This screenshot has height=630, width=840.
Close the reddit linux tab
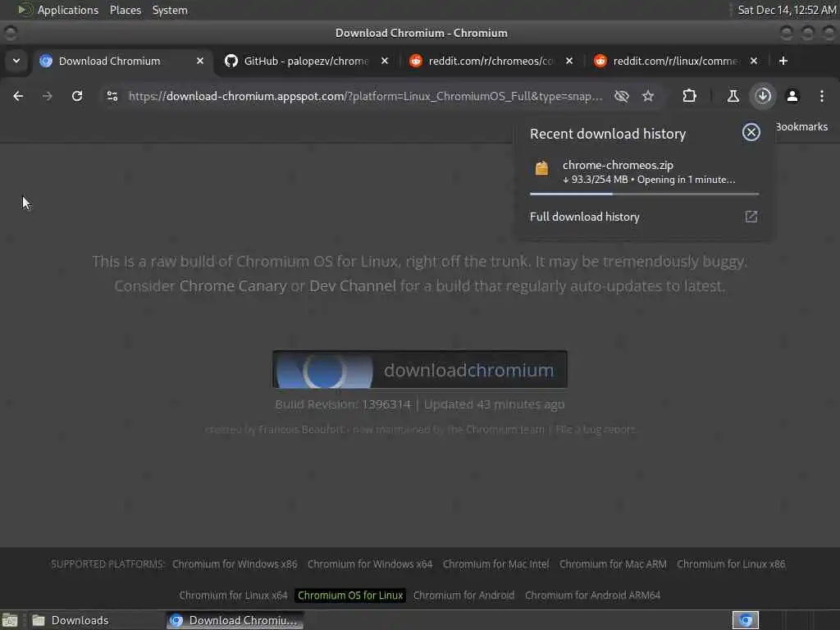pyautogui.click(x=754, y=61)
